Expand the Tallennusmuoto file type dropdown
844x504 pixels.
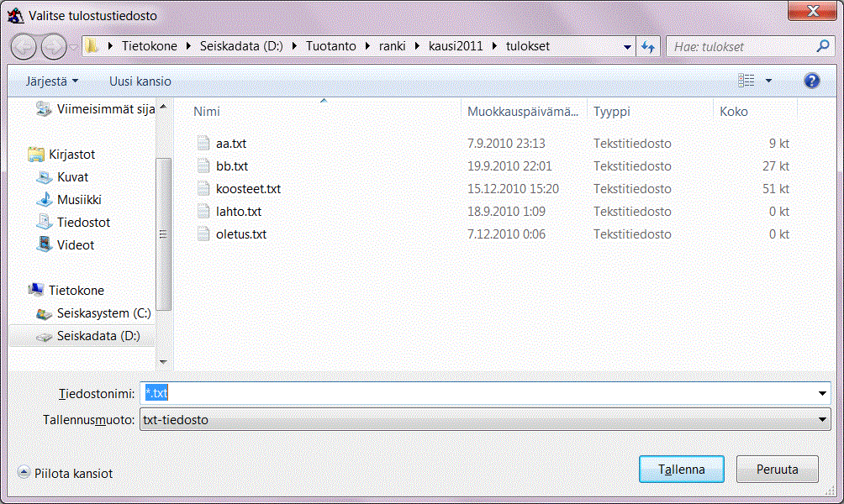(823, 420)
